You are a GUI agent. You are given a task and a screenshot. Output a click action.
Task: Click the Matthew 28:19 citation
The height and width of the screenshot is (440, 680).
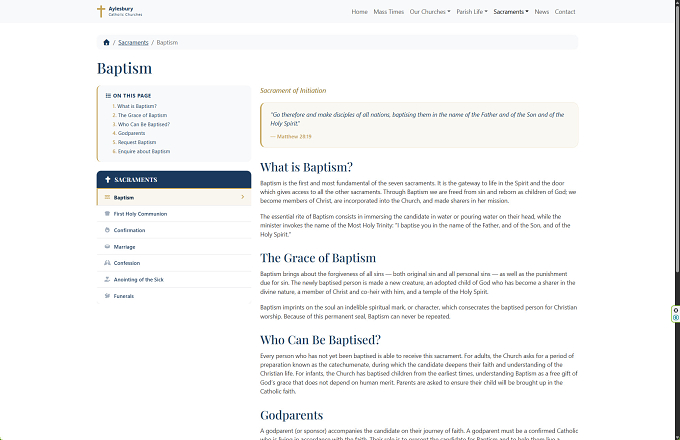(294, 137)
